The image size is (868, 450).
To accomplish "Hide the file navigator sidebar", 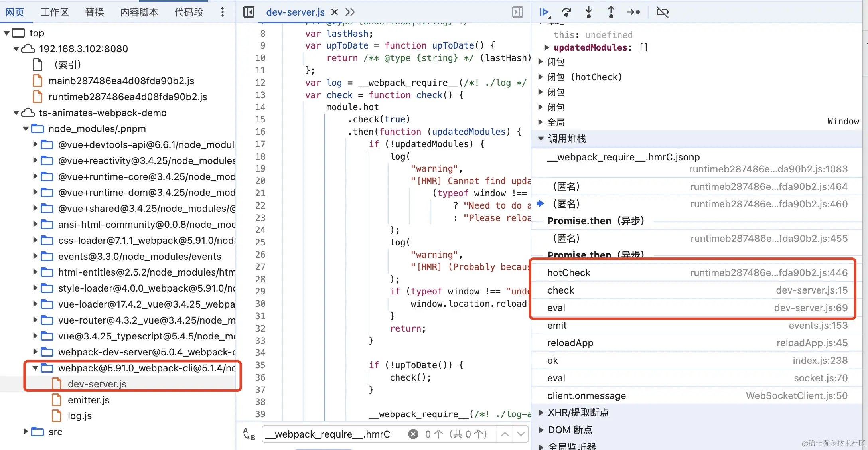I will coord(249,12).
